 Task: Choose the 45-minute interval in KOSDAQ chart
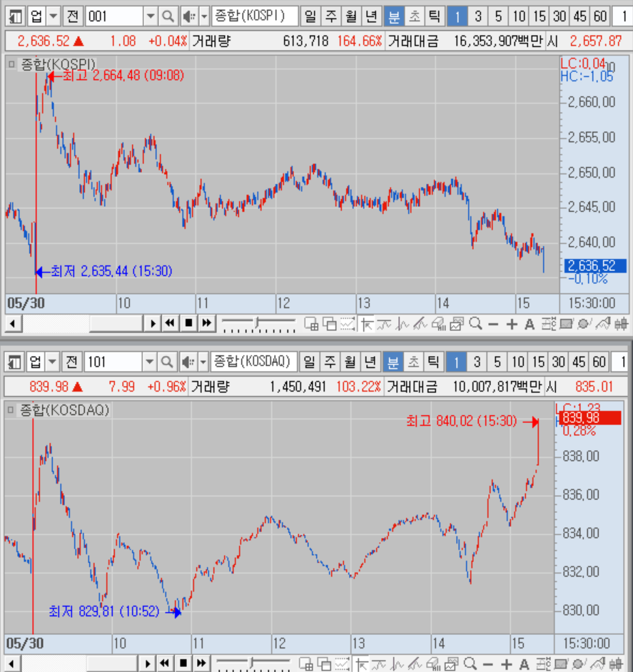pyautogui.click(x=579, y=362)
